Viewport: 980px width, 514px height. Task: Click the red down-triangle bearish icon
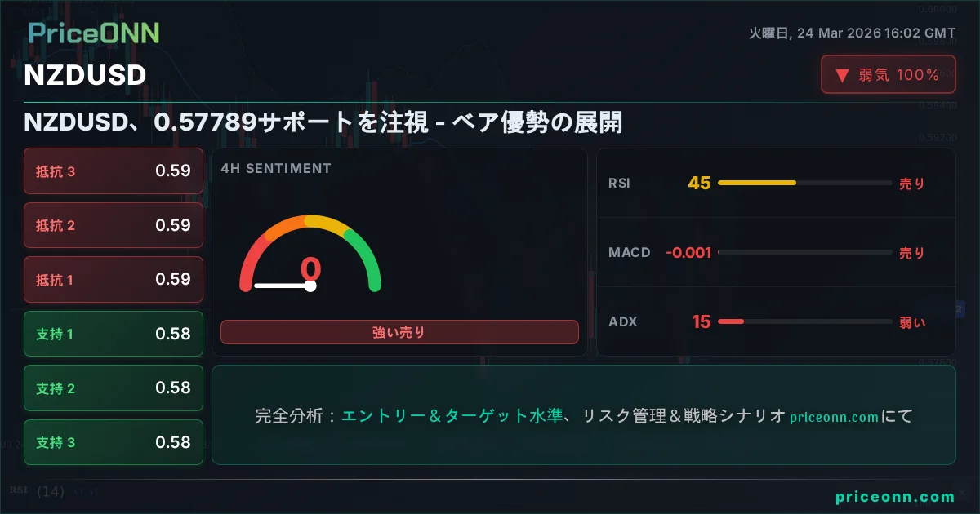click(x=842, y=75)
